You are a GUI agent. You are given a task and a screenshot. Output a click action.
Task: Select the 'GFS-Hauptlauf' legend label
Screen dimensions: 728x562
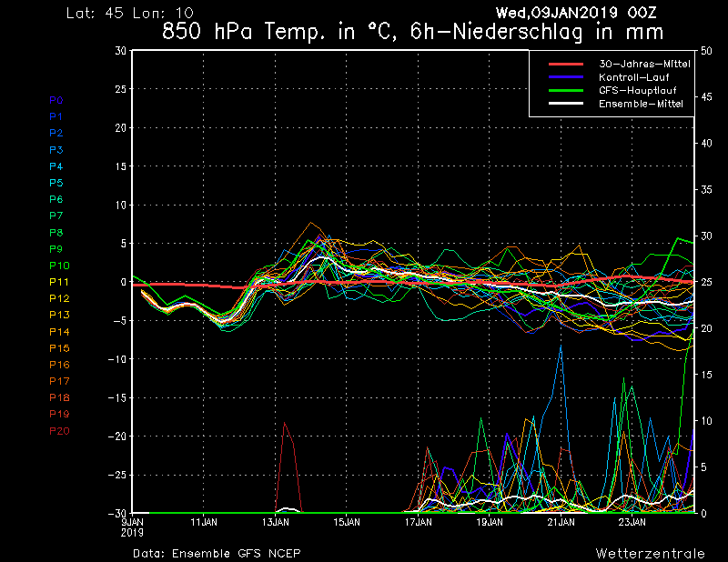(638, 90)
